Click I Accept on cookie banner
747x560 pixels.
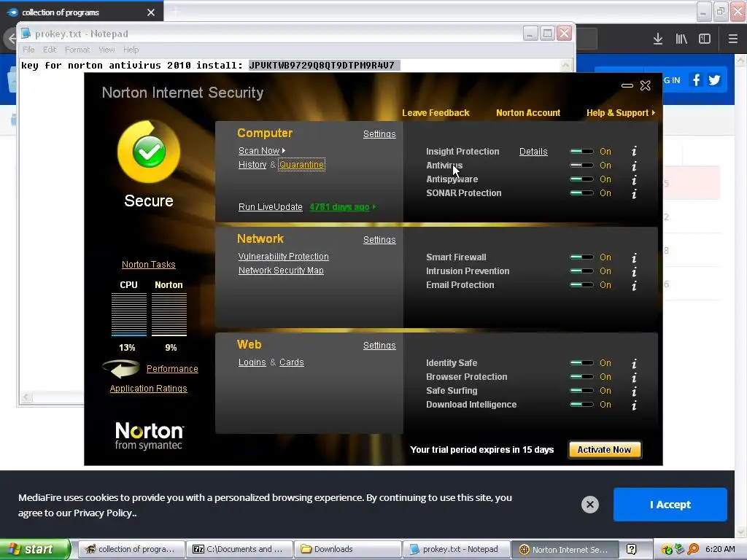(x=670, y=505)
